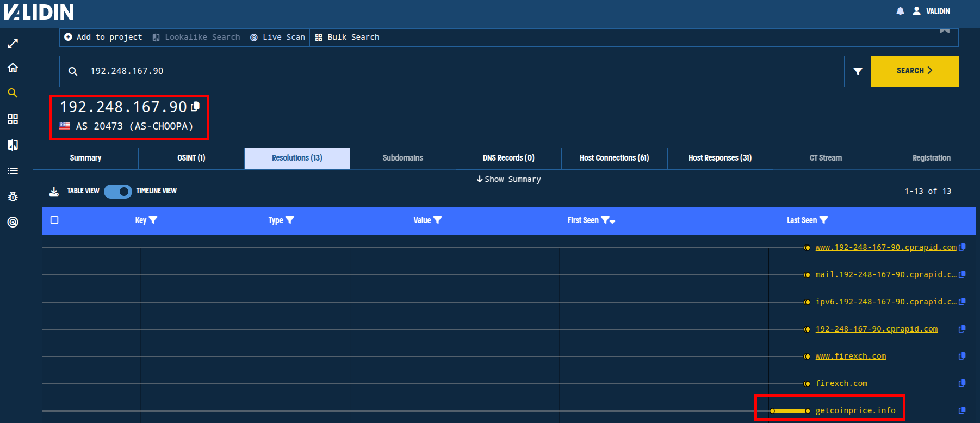Image resolution: width=980 pixels, height=423 pixels.
Task: Click the search magnifier in the query box
Action: [73, 71]
